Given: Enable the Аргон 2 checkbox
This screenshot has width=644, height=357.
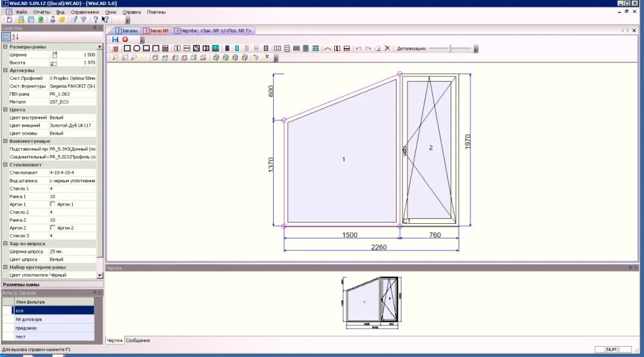Looking at the screenshot, I should click(x=53, y=228).
